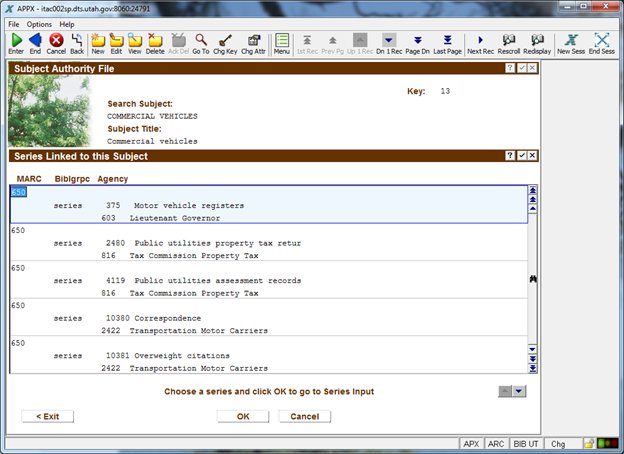Viewport: 624px width, 454px height.
Task: Open the Go To magnifier tool
Action: point(201,42)
